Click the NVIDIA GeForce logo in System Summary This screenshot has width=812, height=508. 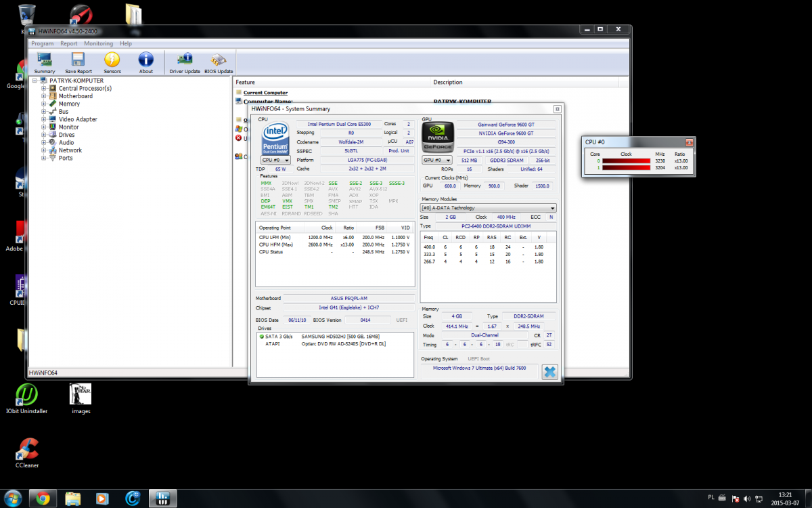coord(436,137)
